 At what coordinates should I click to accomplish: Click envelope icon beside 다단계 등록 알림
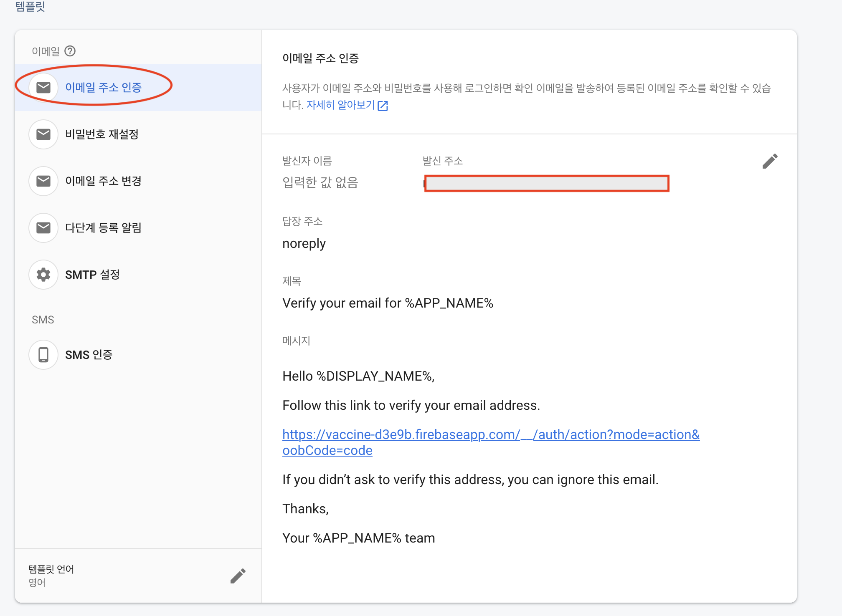pyautogui.click(x=43, y=228)
